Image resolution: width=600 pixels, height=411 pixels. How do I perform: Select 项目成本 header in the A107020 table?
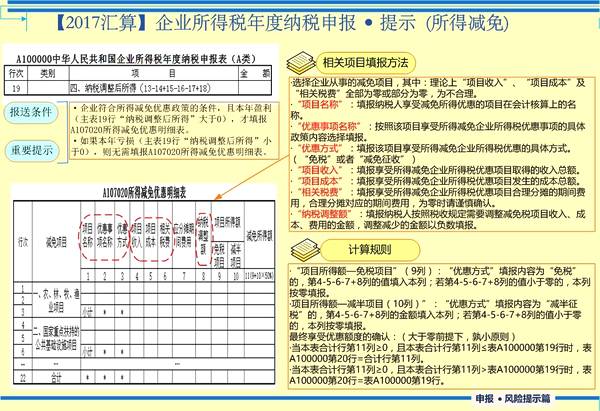(x=150, y=235)
